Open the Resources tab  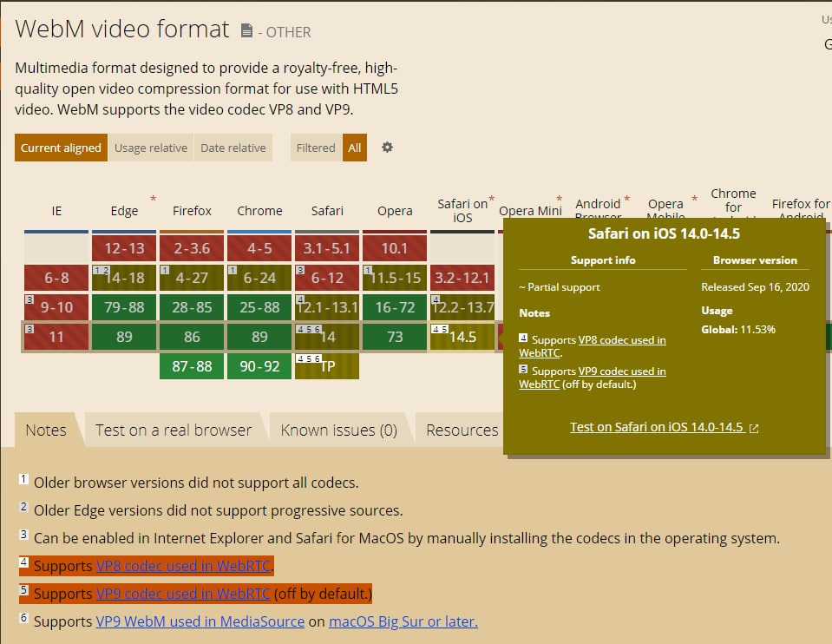[x=462, y=430]
